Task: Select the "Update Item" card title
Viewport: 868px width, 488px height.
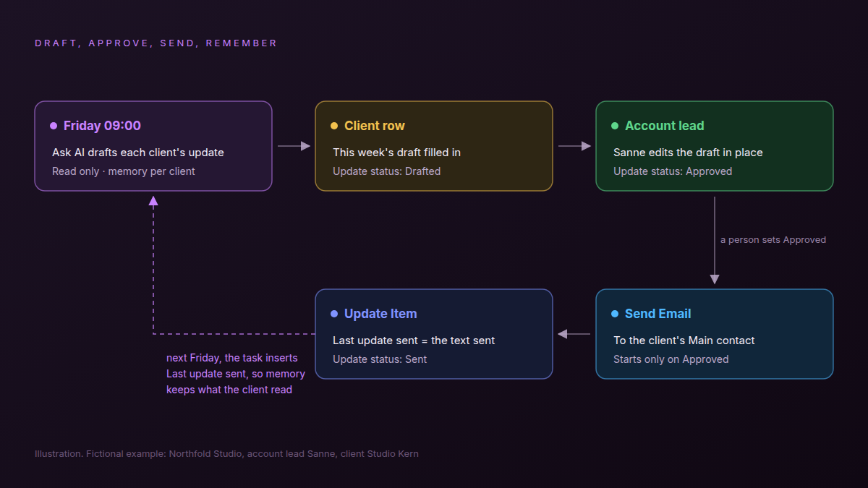Action: click(x=380, y=314)
